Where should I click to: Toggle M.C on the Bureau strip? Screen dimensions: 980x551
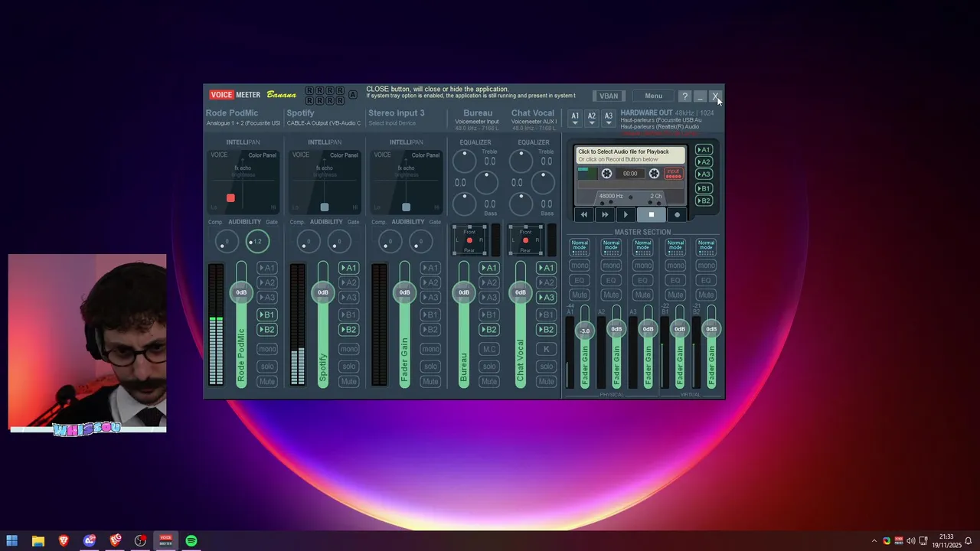(x=489, y=349)
